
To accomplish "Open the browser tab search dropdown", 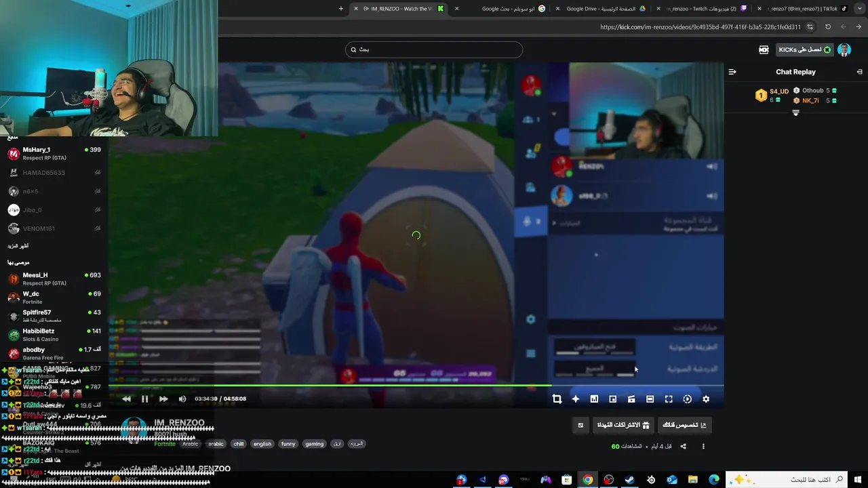I will tap(859, 9).
